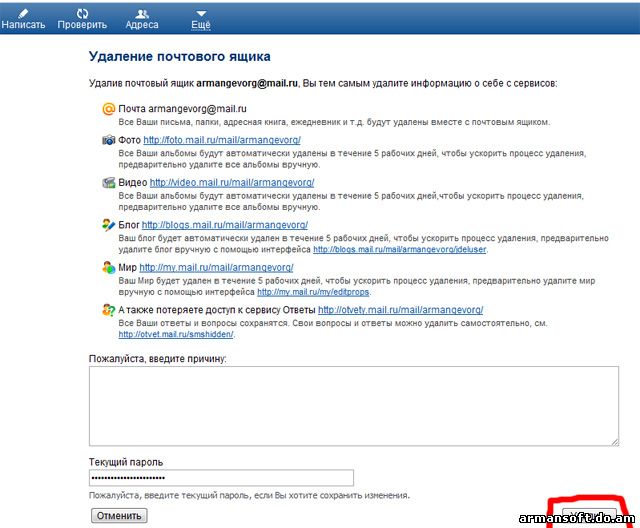
Task: Follow the my.mail.ru/my/editprops link
Action: pyautogui.click(x=313, y=292)
